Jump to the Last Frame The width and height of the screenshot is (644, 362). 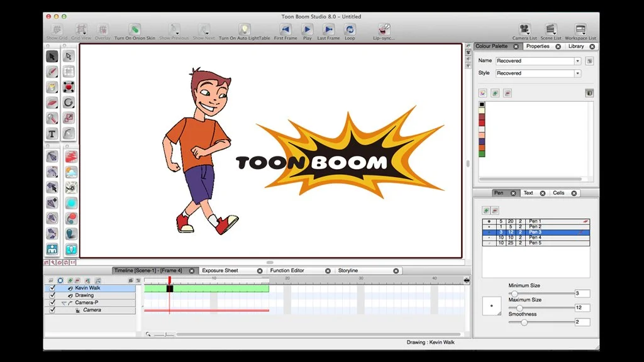(328, 32)
